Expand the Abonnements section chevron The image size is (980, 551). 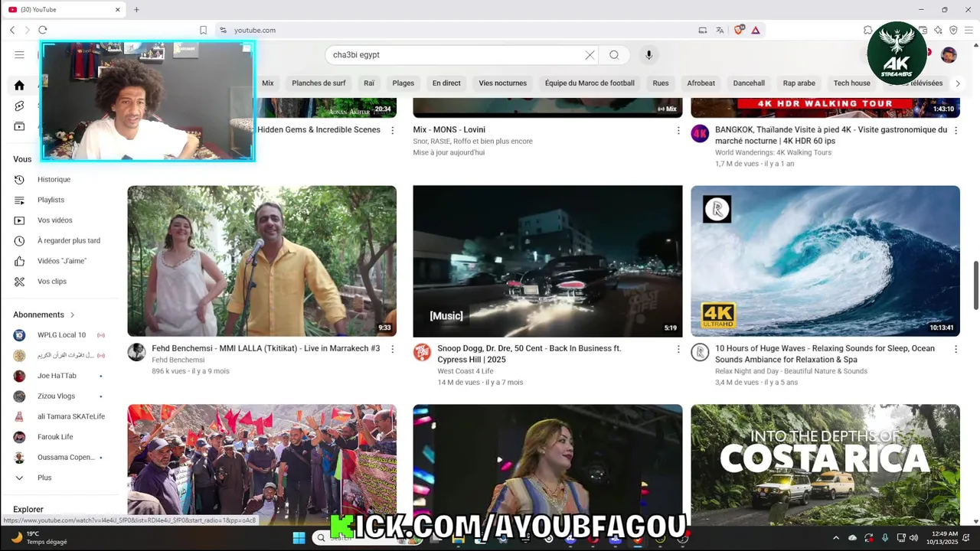click(73, 315)
